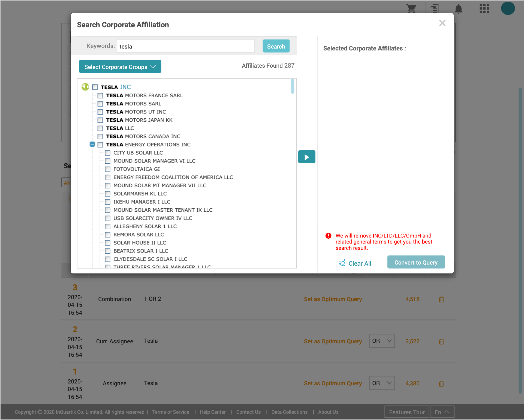Set query 2 as Optimum Query

point(333,341)
